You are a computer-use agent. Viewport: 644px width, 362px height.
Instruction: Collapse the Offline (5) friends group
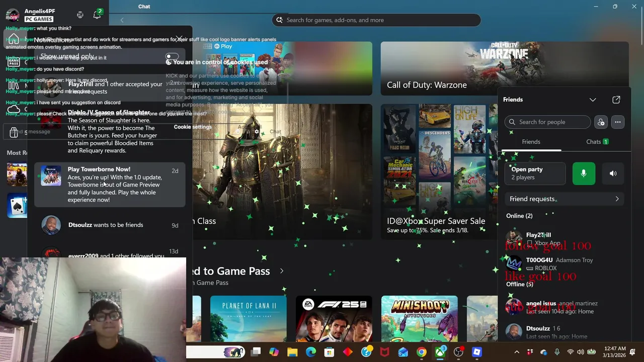pos(520,284)
